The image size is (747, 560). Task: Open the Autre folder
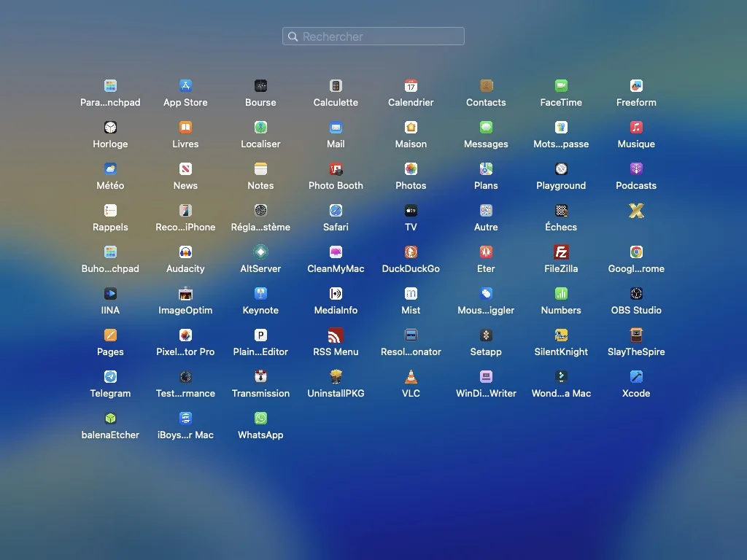[x=485, y=211]
